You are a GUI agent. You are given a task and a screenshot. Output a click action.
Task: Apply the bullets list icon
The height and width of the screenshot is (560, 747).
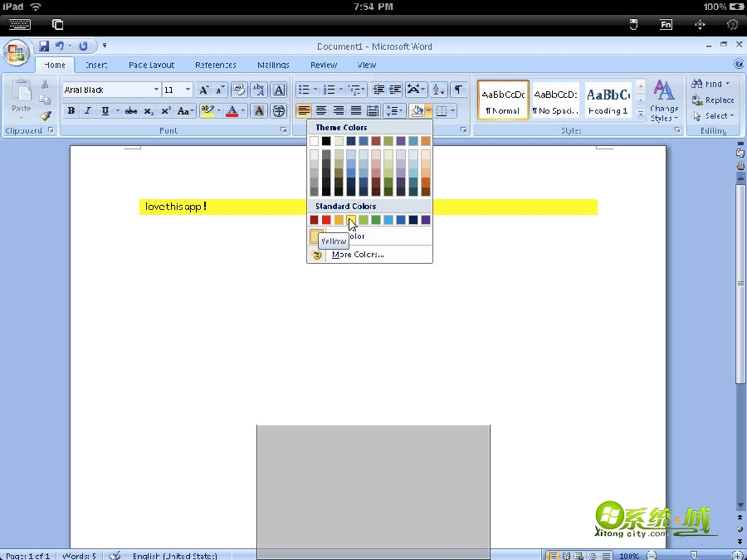304,90
